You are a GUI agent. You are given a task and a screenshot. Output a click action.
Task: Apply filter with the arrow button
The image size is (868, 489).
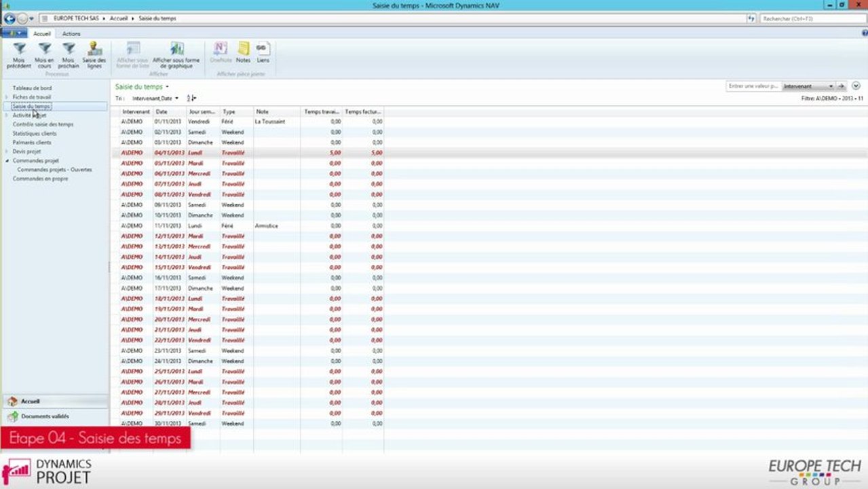842,86
